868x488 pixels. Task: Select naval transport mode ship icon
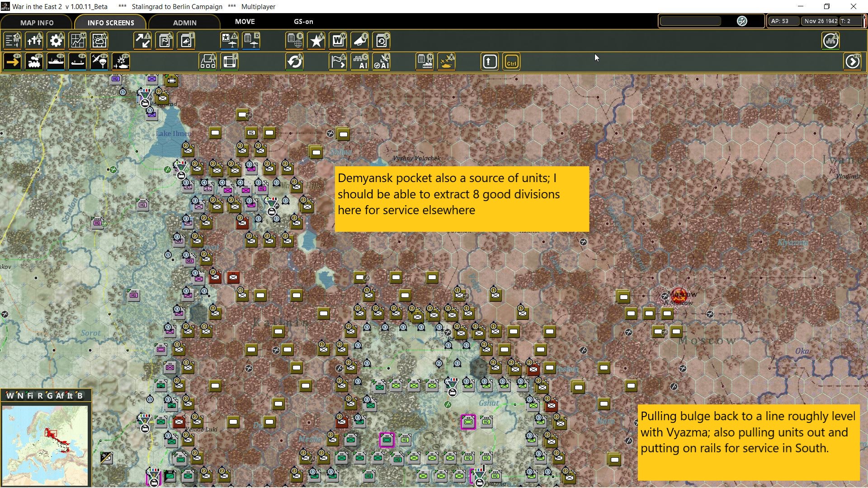click(56, 62)
